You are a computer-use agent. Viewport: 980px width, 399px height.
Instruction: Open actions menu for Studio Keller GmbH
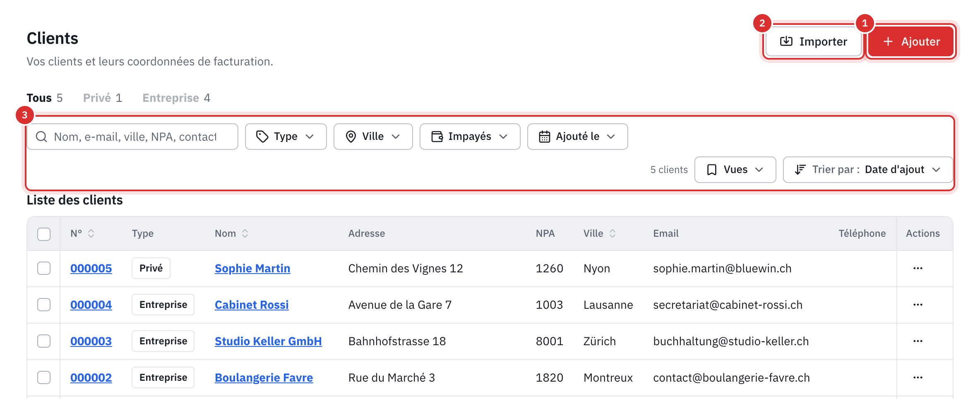point(918,341)
